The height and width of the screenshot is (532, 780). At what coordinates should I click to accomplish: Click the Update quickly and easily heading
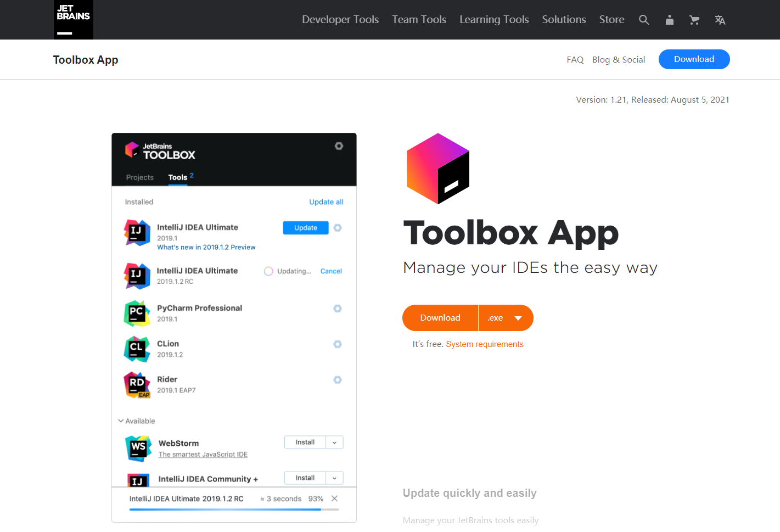470,493
